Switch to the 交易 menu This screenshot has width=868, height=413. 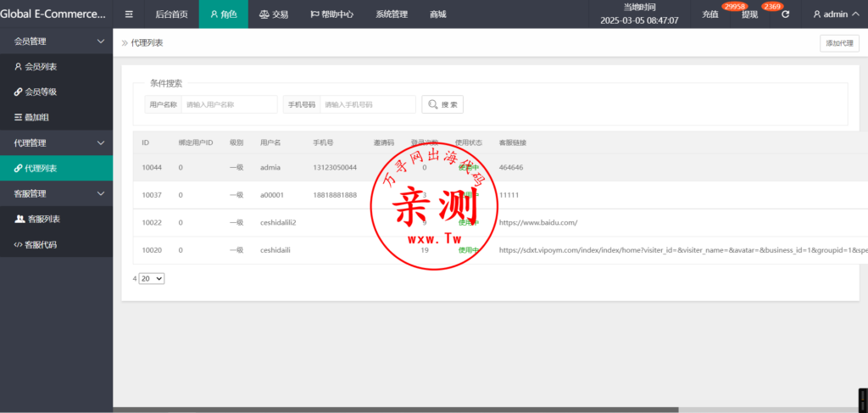[x=274, y=14]
